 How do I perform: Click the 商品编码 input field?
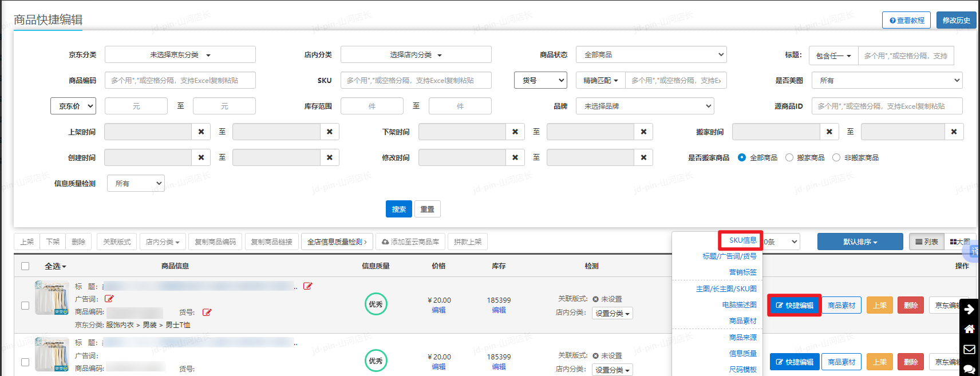(x=180, y=81)
